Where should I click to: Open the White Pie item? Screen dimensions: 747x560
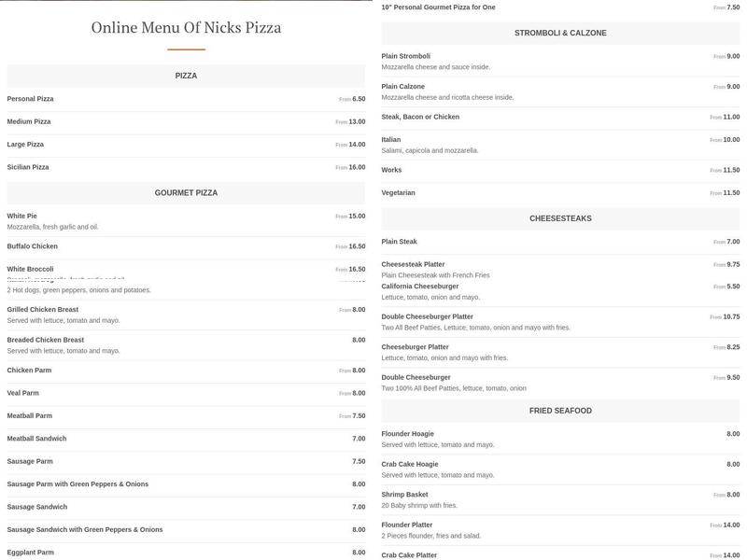(22, 216)
